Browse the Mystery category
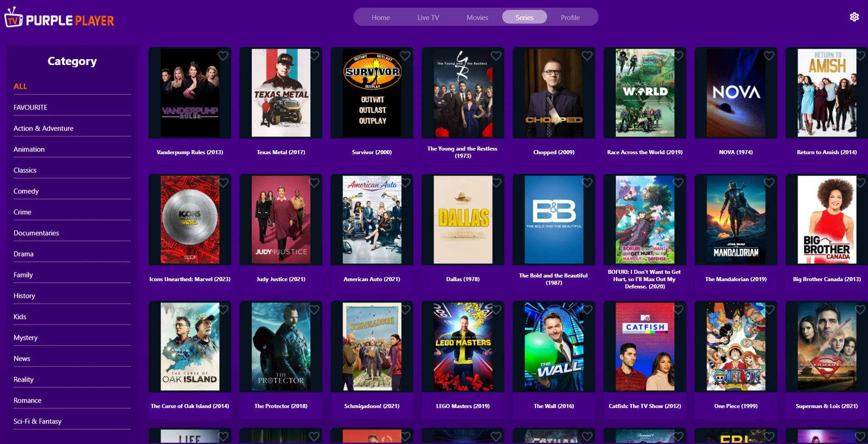This screenshot has width=868, height=444. click(72, 338)
